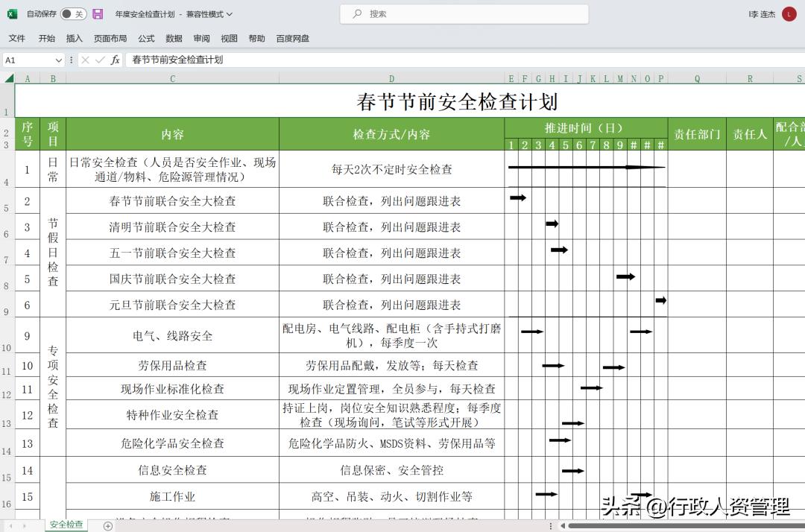Click inside the 搜索 search box
This screenshot has height=532, width=805.
462,13
